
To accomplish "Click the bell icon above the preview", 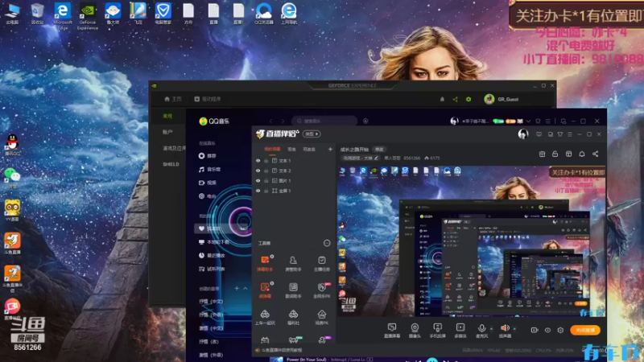I will click(582, 154).
